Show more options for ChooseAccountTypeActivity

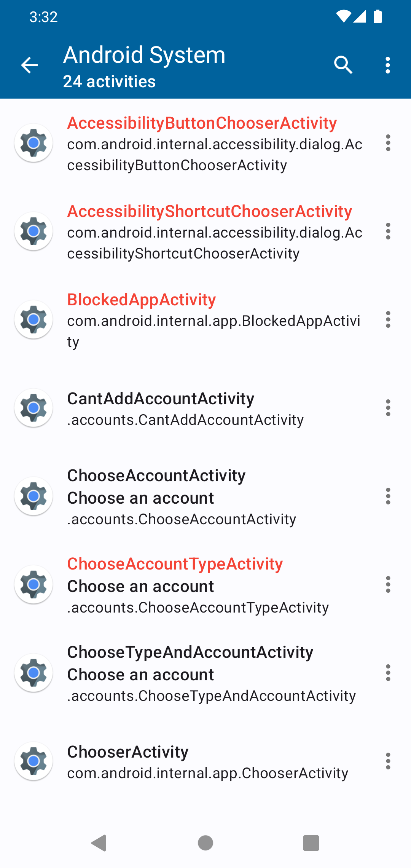coord(388,585)
